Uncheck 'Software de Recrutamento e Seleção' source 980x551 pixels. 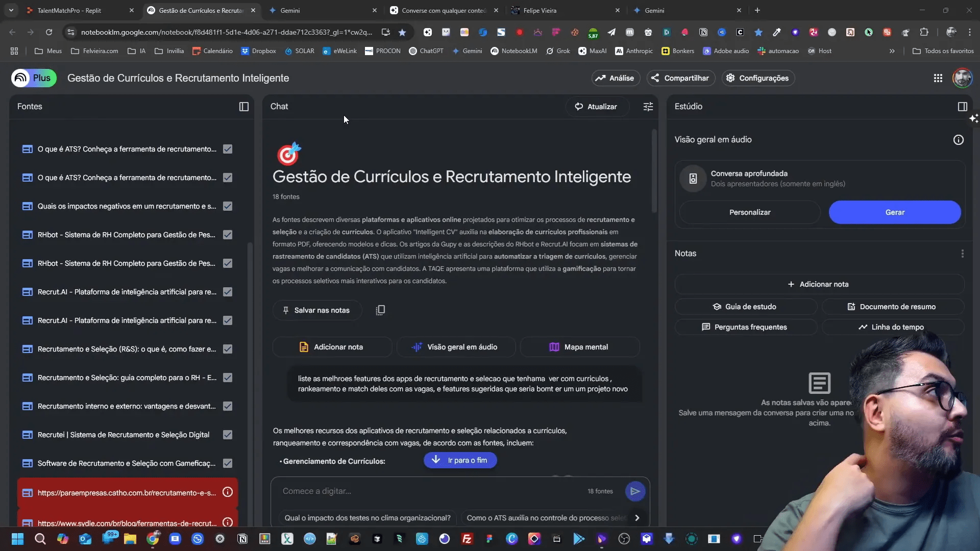pyautogui.click(x=228, y=463)
